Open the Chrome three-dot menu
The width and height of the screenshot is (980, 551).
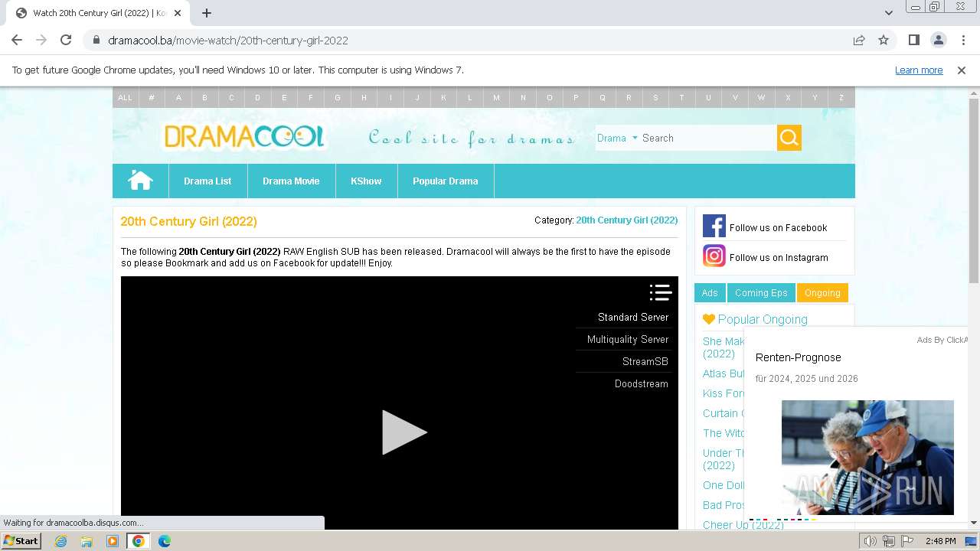[x=963, y=40]
